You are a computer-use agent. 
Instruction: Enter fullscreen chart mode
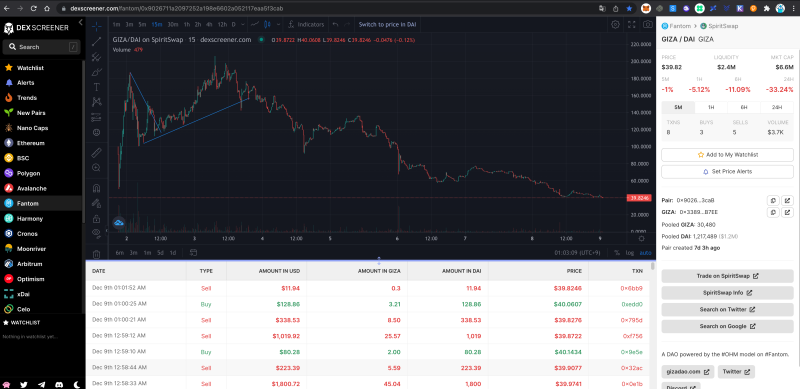pyautogui.click(x=631, y=24)
